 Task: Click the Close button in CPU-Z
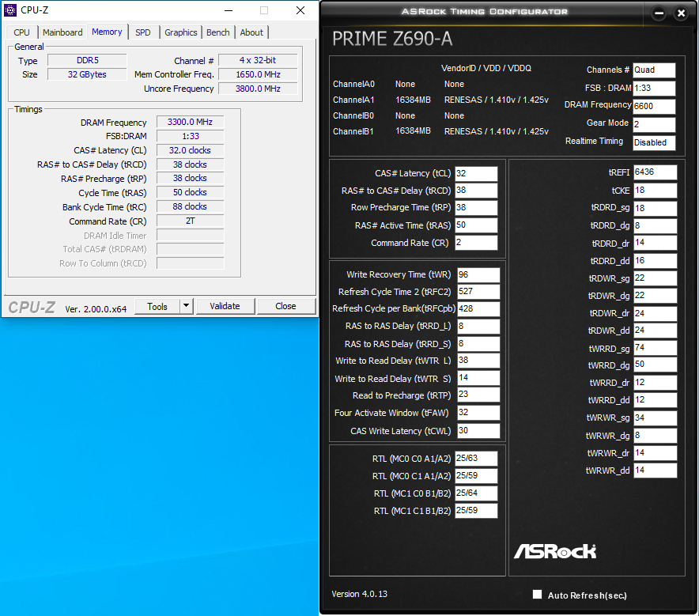285,306
